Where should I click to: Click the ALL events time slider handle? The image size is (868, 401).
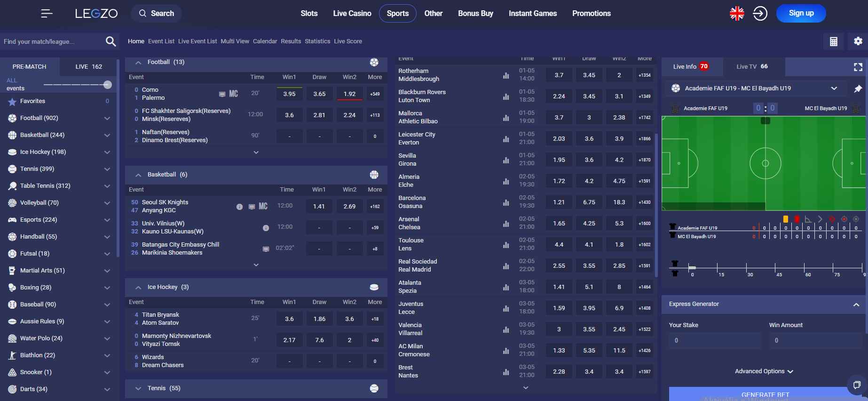(108, 85)
